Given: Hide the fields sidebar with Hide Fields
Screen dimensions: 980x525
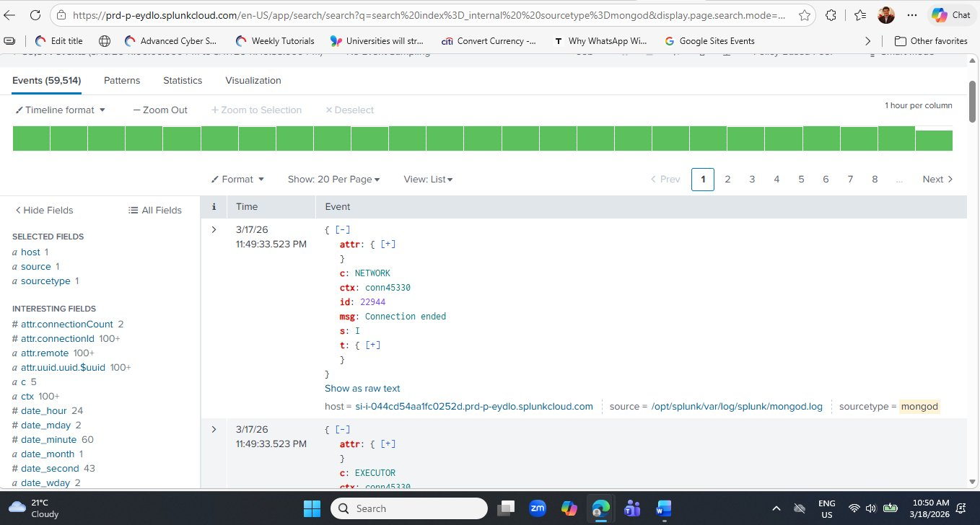Looking at the screenshot, I should point(44,210).
